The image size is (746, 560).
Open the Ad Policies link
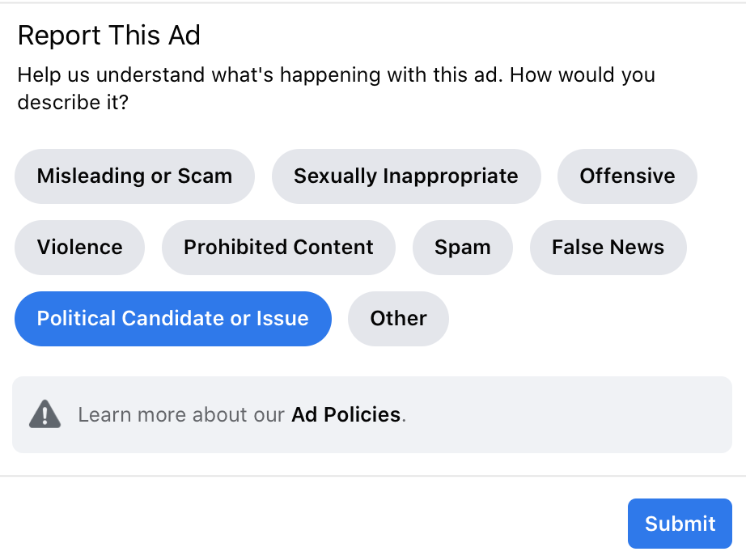346,415
